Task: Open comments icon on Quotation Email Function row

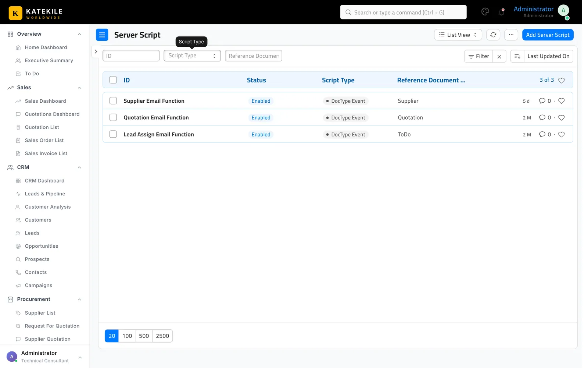Action: click(x=542, y=118)
